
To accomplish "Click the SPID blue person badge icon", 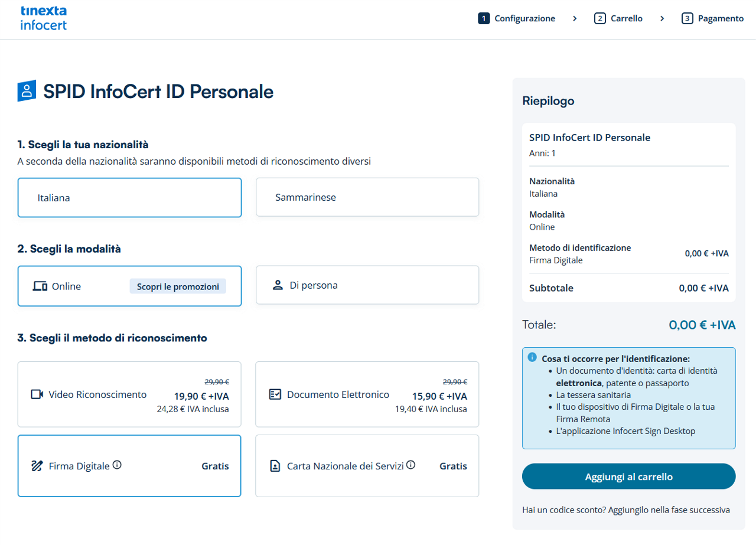I will point(27,91).
